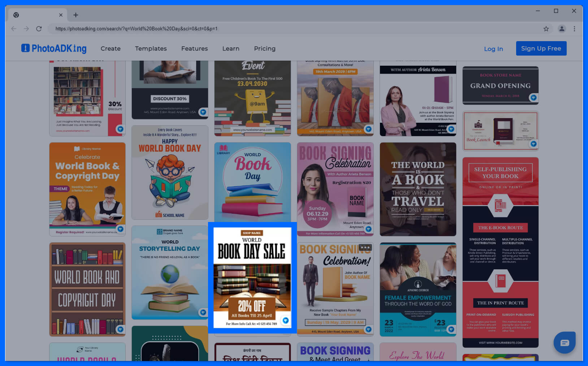Click the Log In link
This screenshot has width=588, height=366.
pyautogui.click(x=493, y=49)
